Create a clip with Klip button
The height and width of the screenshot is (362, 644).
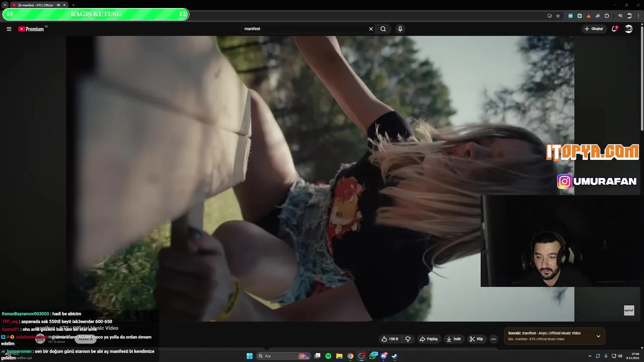pyautogui.click(x=476, y=339)
